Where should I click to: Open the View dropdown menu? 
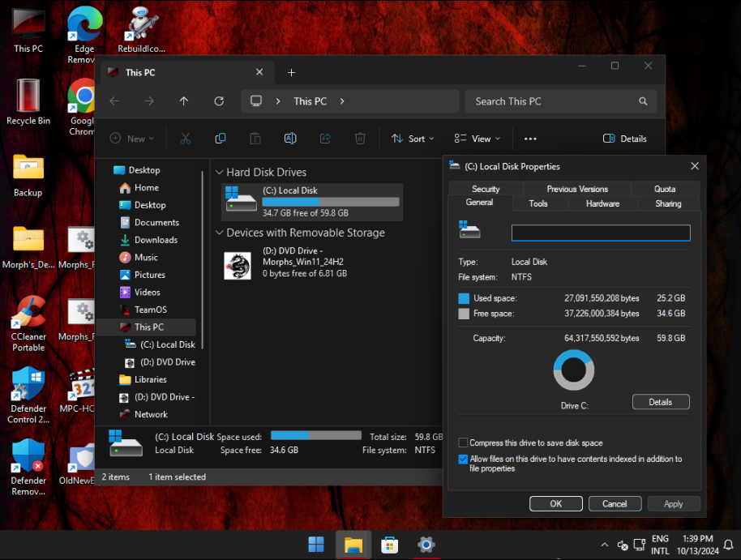tap(478, 139)
